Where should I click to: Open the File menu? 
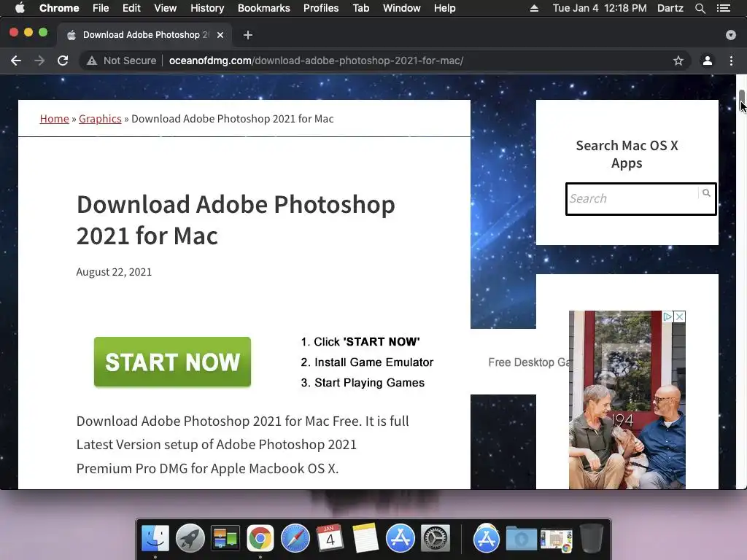point(101,8)
